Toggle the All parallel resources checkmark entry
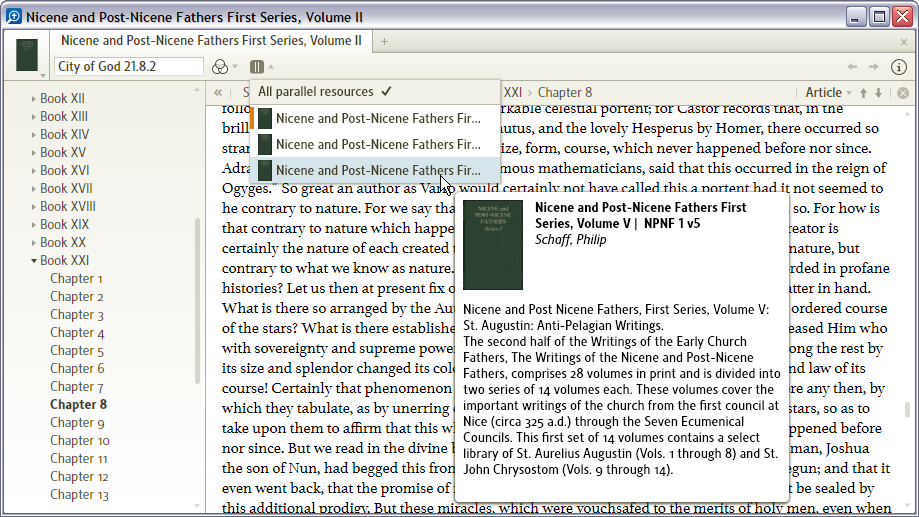The height and width of the screenshot is (517, 919). click(x=375, y=92)
